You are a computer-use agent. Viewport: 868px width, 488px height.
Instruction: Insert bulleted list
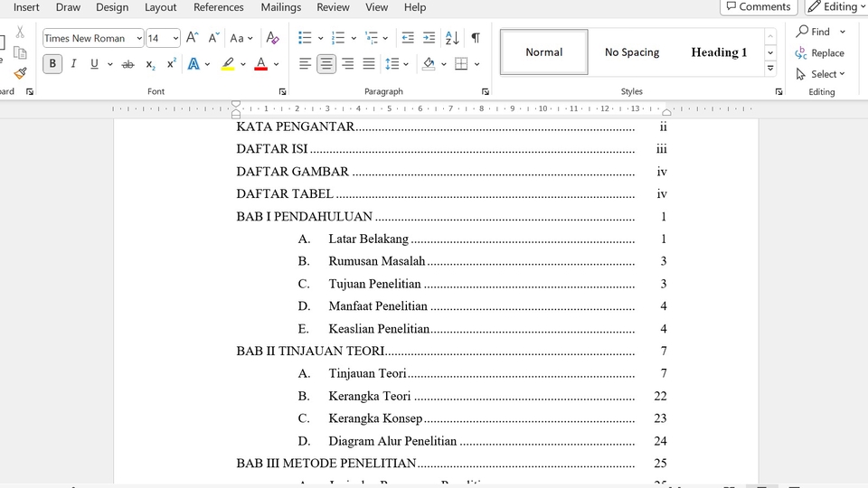pos(305,38)
